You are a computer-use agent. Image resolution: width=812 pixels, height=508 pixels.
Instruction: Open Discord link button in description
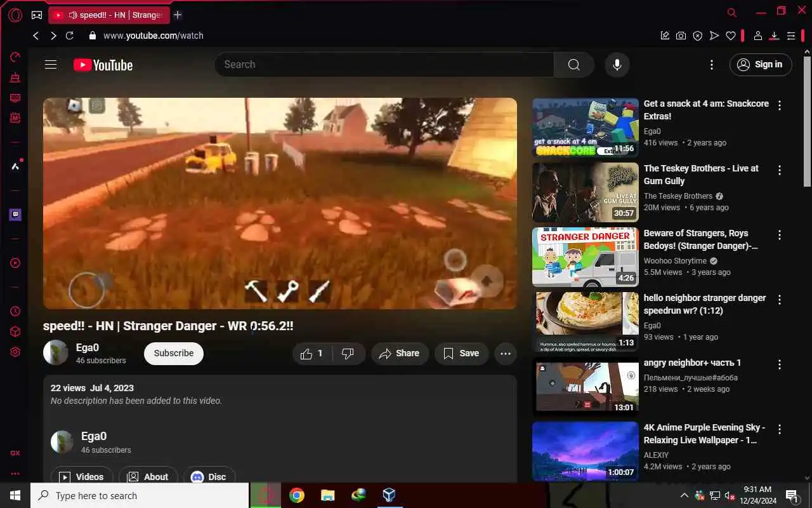click(209, 477)
